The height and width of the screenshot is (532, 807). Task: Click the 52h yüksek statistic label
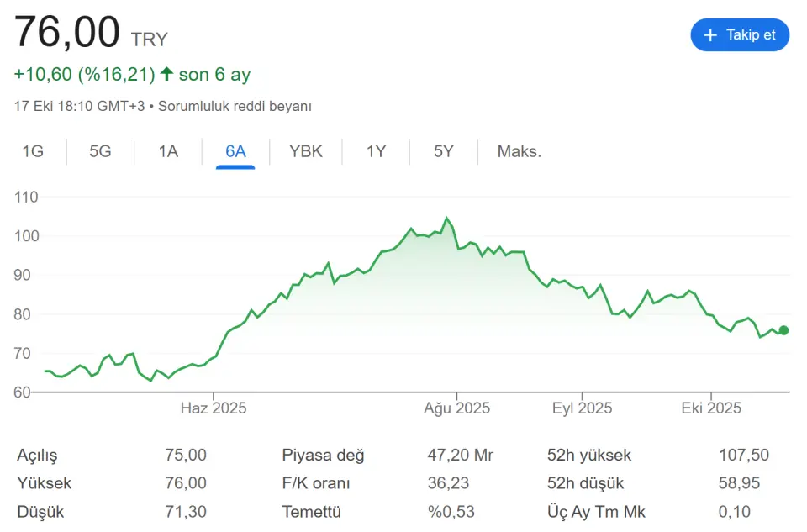pyautogui.click(x=589, y=456)
